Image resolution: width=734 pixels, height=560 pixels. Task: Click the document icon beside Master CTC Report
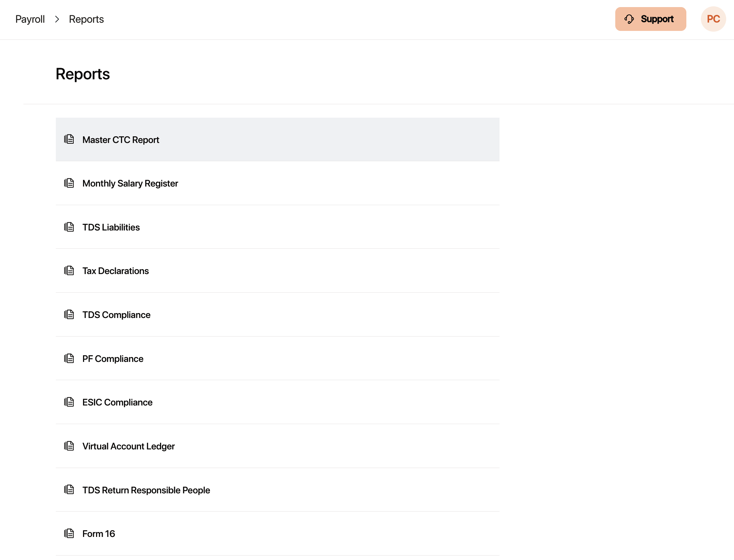pyautogui.click(x=69, y=140)
